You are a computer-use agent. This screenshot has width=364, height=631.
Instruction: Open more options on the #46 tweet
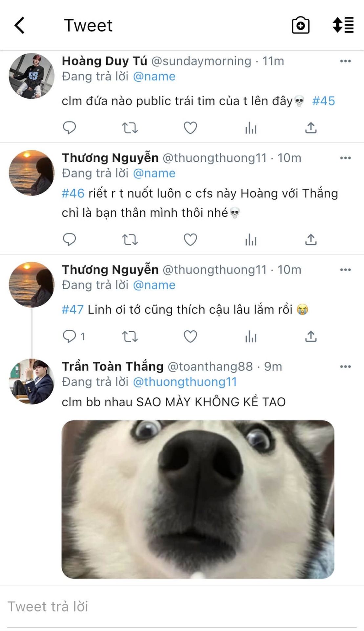pos(345,158)
